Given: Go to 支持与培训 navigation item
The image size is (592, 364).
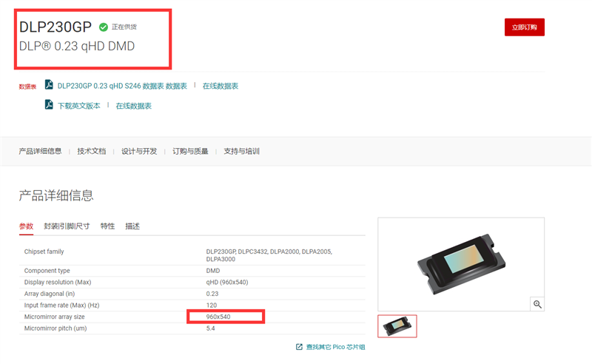Looking at the screenshot, I should (242, 151).
